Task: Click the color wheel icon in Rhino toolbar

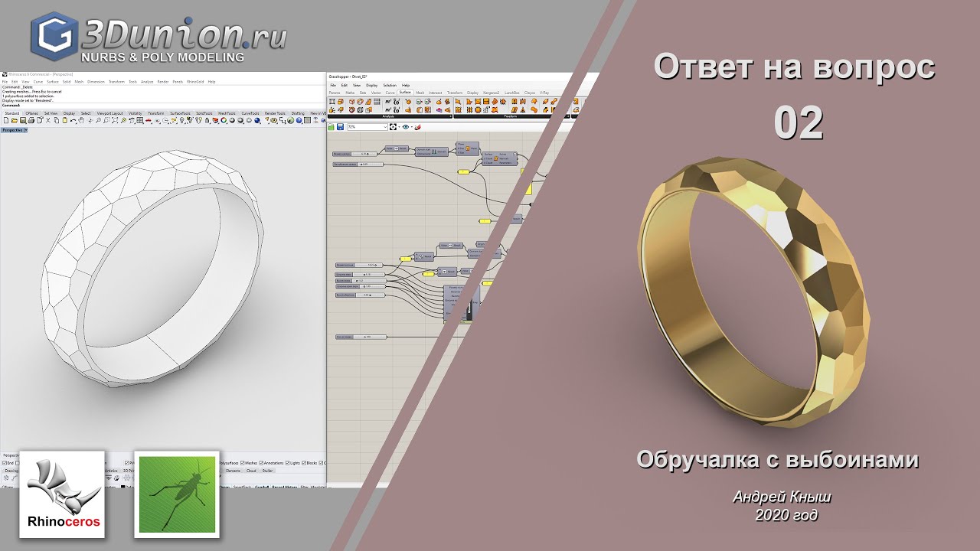Action: point(224,120)
